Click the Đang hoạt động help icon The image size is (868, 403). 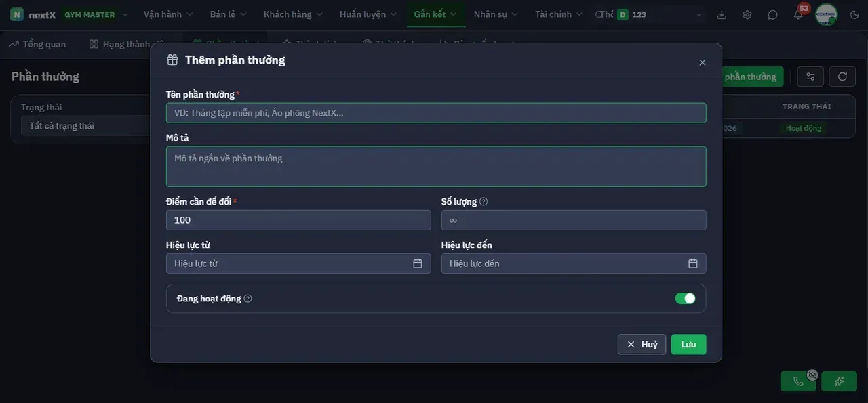[x=248, y=298]
